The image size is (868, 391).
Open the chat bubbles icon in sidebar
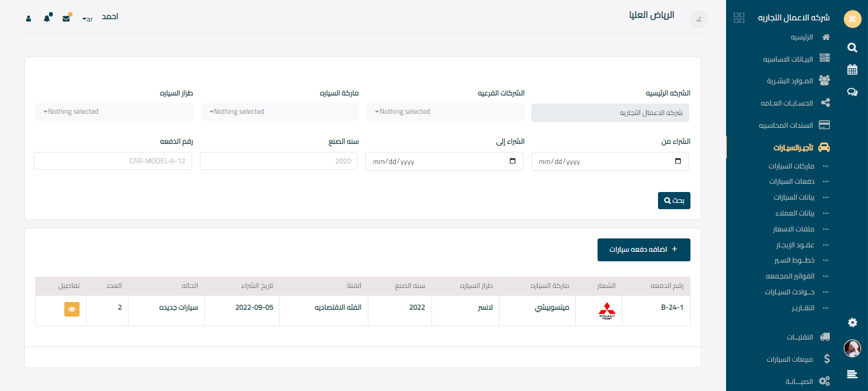tap(852, 92)
